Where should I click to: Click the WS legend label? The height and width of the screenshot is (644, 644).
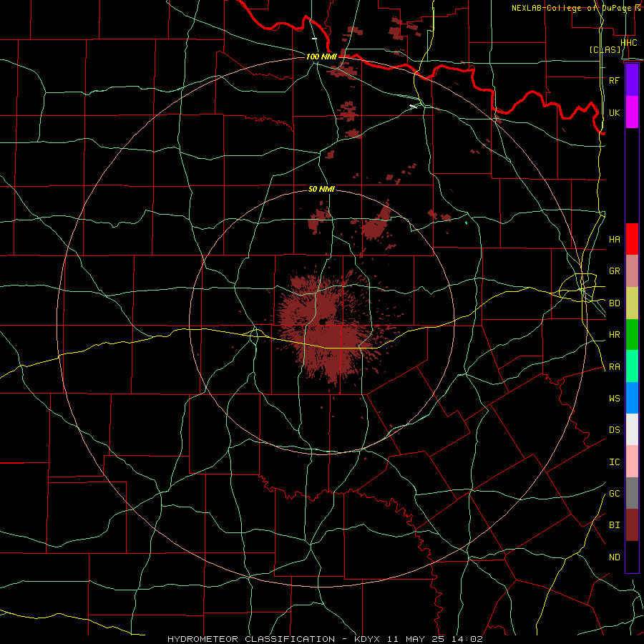coord(614,398)
